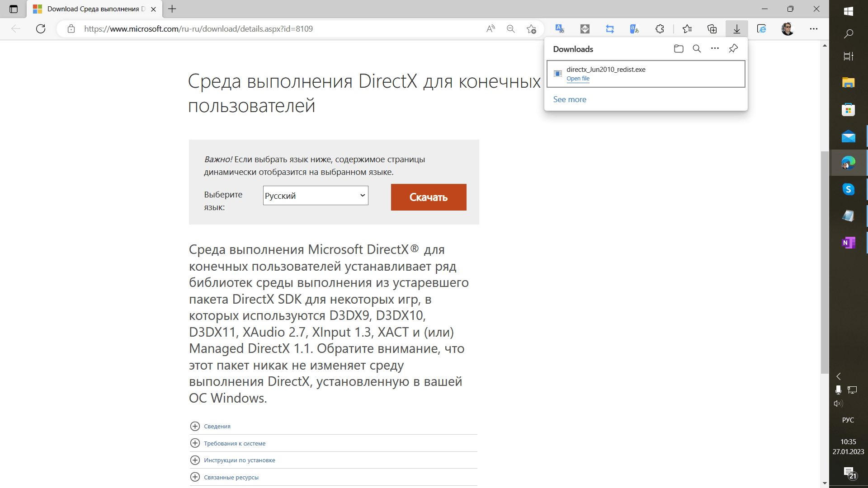The height and width of the screenshot is (488, 868).
Task: Open Downloads more options ellipsis
Action: 715,48
